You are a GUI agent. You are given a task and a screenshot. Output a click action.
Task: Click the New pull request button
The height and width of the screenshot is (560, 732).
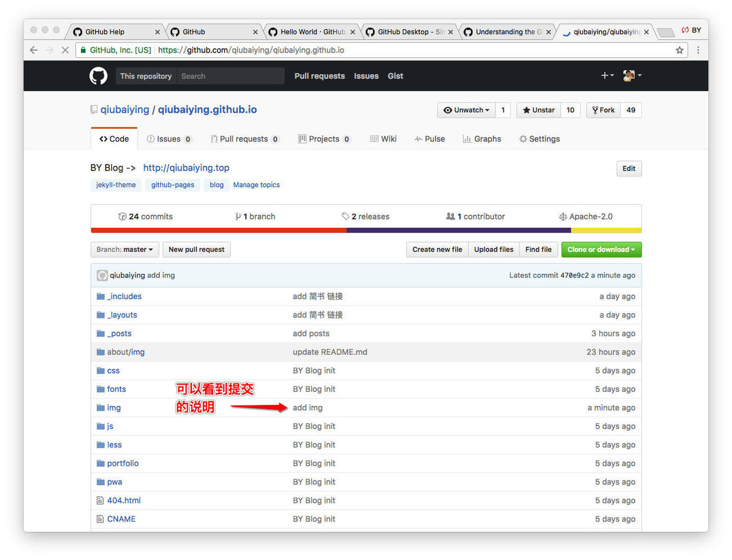pyautogui.click(x=197, y=250)
